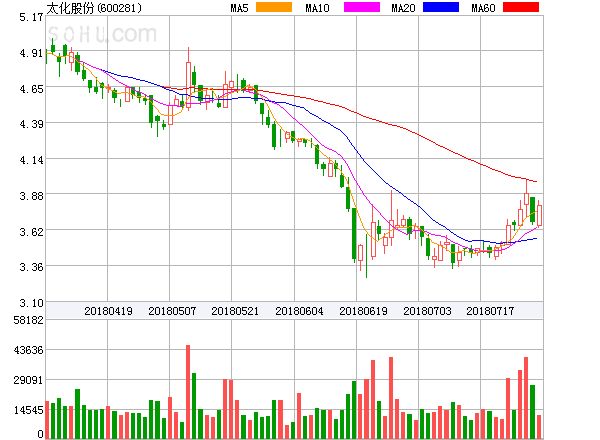This screenshot has height=440, width=600.
Task: Click the 20180419 date label
Action: (108, 311)
